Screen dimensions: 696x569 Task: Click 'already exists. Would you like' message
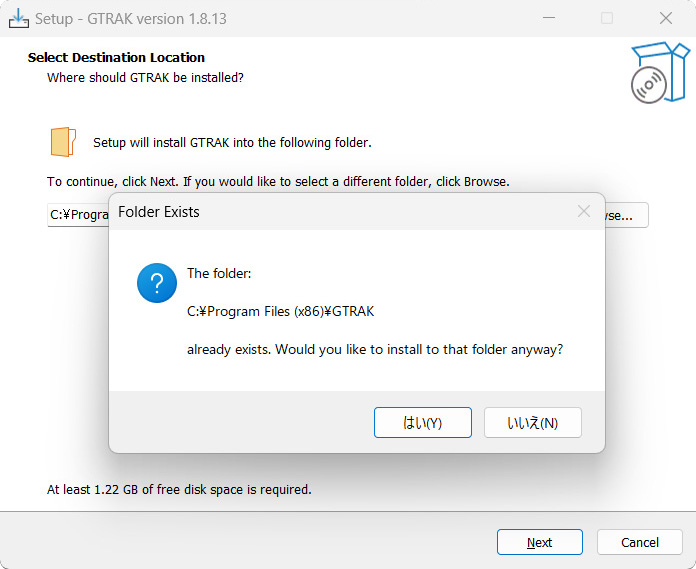point(375,350)
